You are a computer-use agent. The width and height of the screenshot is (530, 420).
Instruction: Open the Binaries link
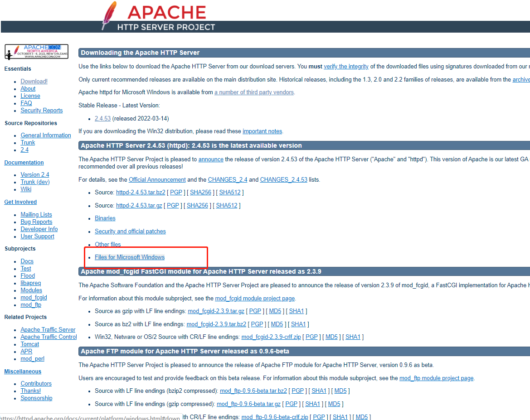[x=105, y=218]
